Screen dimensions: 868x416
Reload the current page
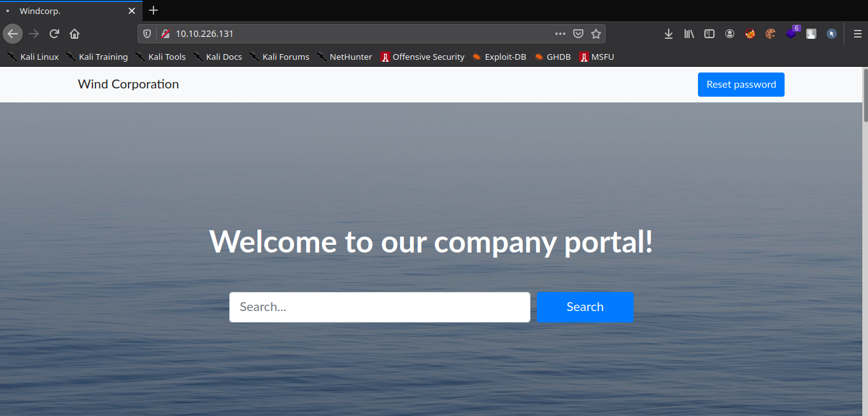click(55, 34)
